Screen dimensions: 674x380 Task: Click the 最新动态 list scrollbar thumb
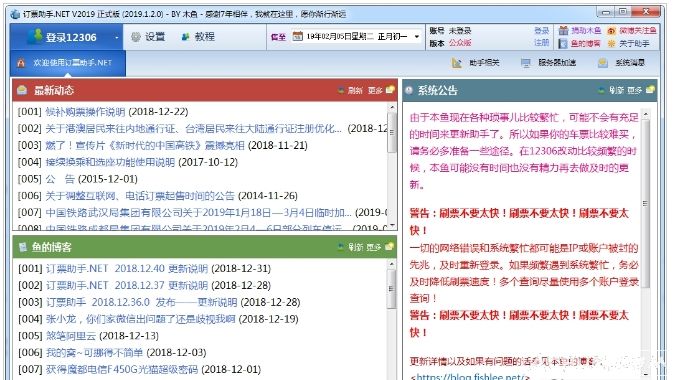tap(391, 132)
